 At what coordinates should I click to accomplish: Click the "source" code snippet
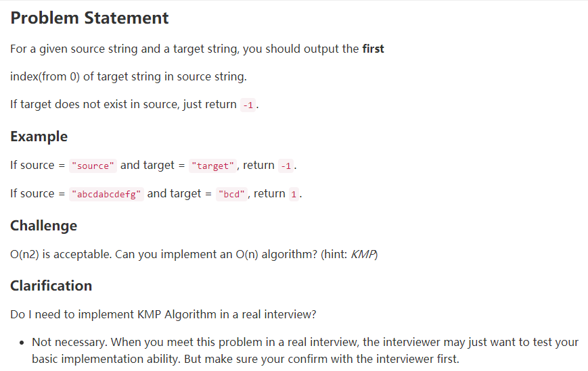click(x=93, y=166)
